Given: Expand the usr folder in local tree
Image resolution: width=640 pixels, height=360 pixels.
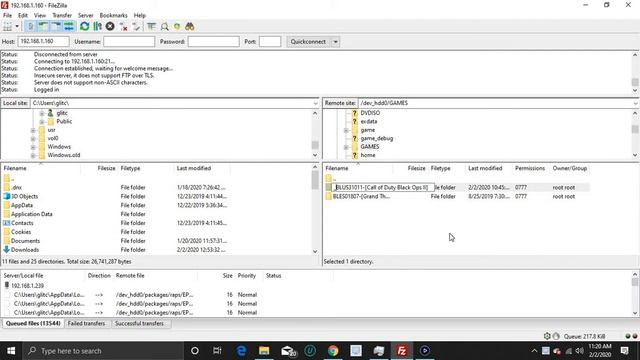Looking at the screenshot, I should 33,130.
